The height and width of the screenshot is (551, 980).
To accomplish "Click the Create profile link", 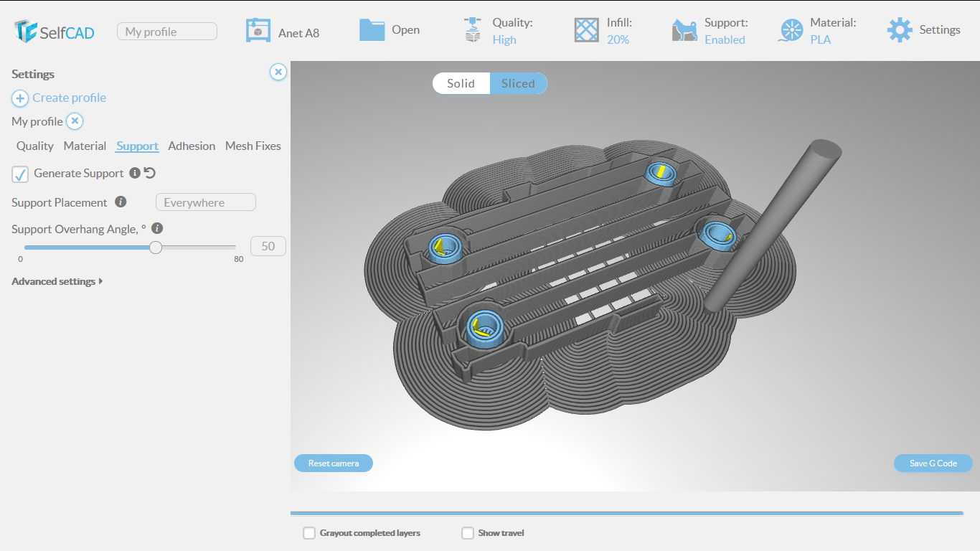I will (x=69, y=98).
